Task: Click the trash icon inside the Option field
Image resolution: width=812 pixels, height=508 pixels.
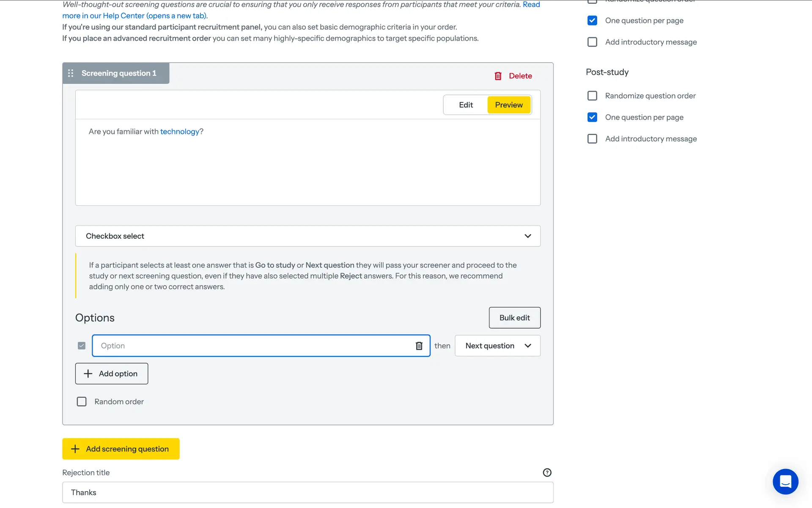Action: click(x=419, y=346)
